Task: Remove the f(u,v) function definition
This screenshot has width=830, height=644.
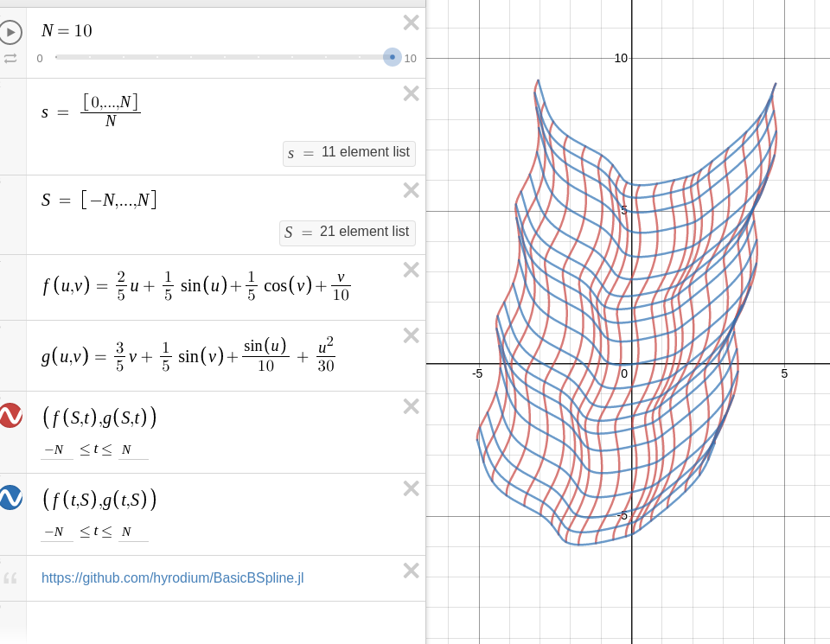Action: coord(411,270)
